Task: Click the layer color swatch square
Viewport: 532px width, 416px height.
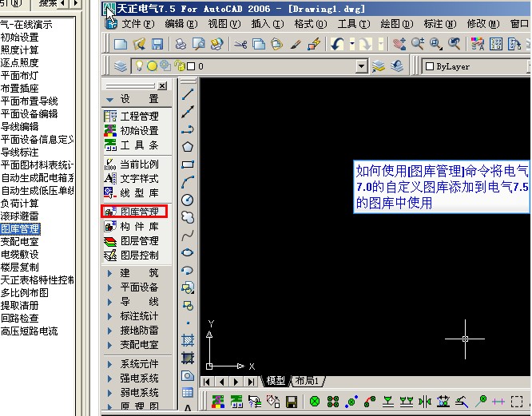Action: (191, 66)
